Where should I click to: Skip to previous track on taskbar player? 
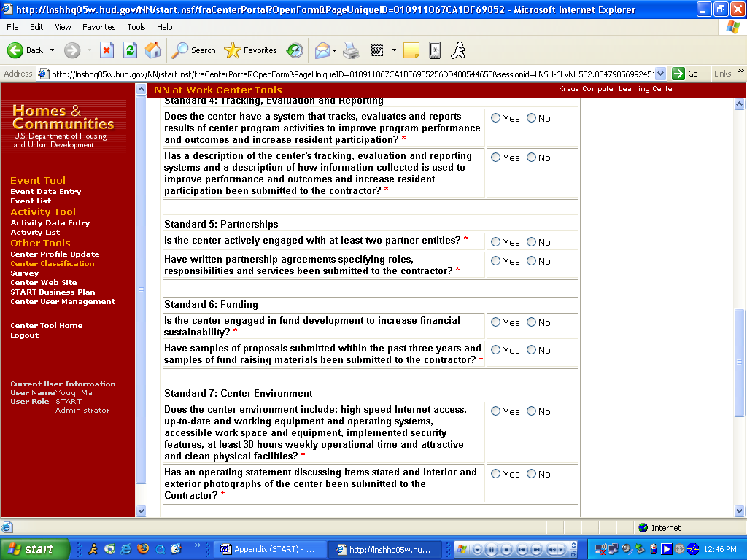pyautogui.click(x=522, y=550)
